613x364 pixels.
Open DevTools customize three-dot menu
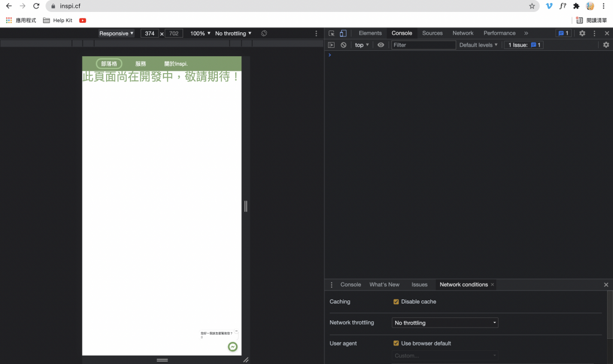click(x=594, y=34)
